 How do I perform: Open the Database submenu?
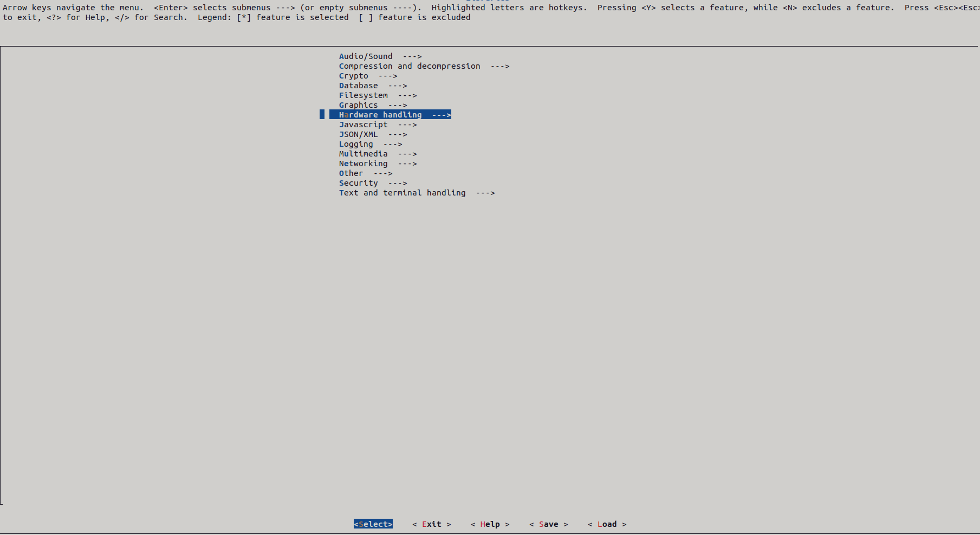(359, 86)
